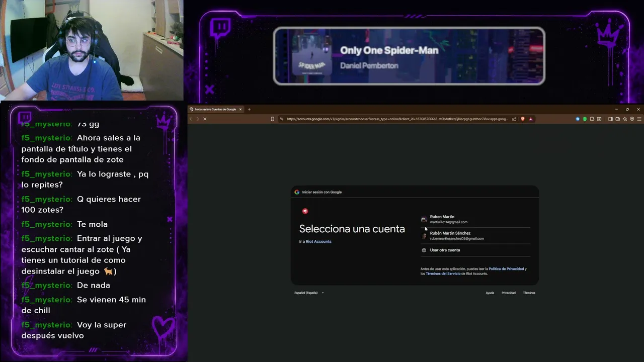Toggle the browser sidebar panel
644x362 pixels.
pyautogui.click(x=610, y=119)
